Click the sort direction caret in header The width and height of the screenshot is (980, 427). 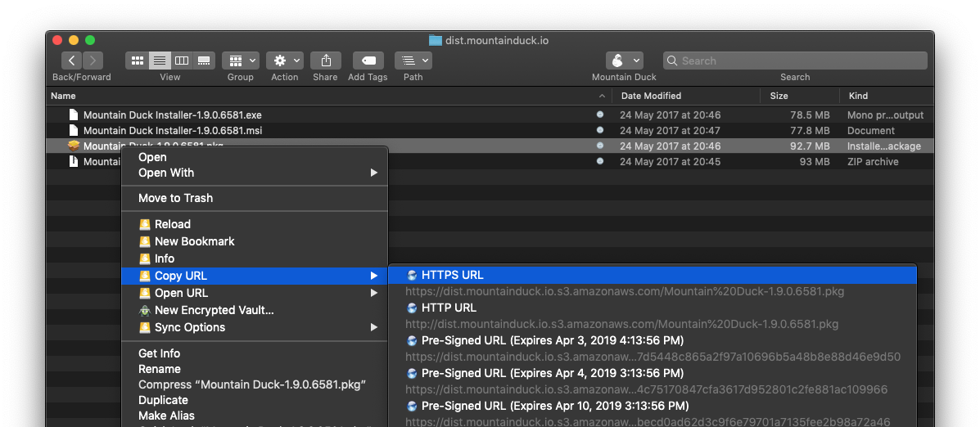pos(602,97)
